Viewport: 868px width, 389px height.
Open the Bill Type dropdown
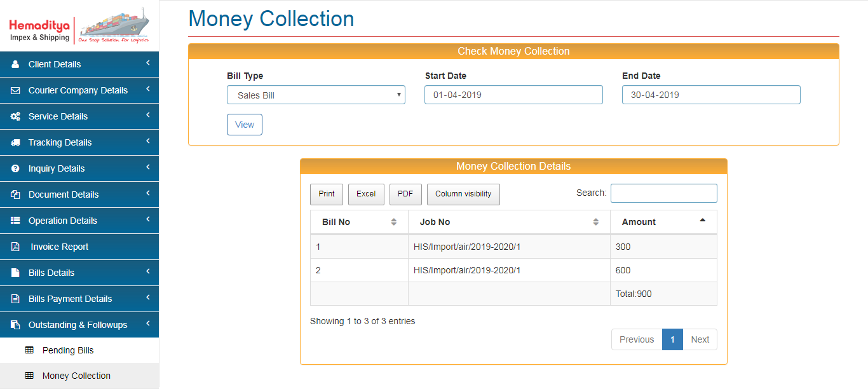pos(316,95)
